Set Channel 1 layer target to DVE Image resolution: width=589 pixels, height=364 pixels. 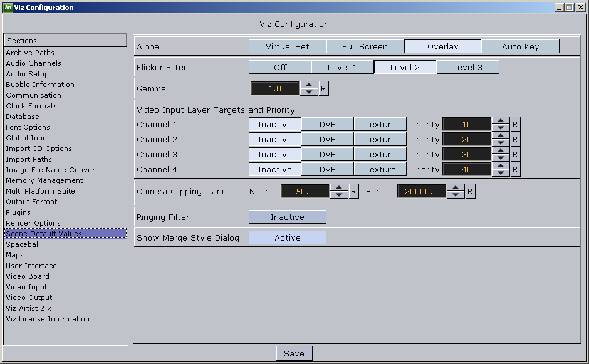pos(327,123)
